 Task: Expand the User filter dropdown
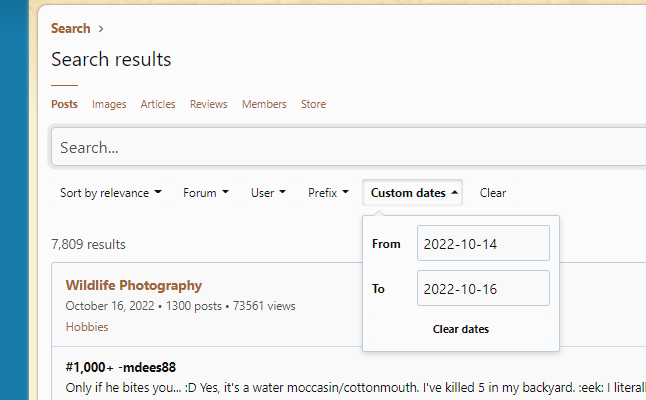click(x=268, y=193)
